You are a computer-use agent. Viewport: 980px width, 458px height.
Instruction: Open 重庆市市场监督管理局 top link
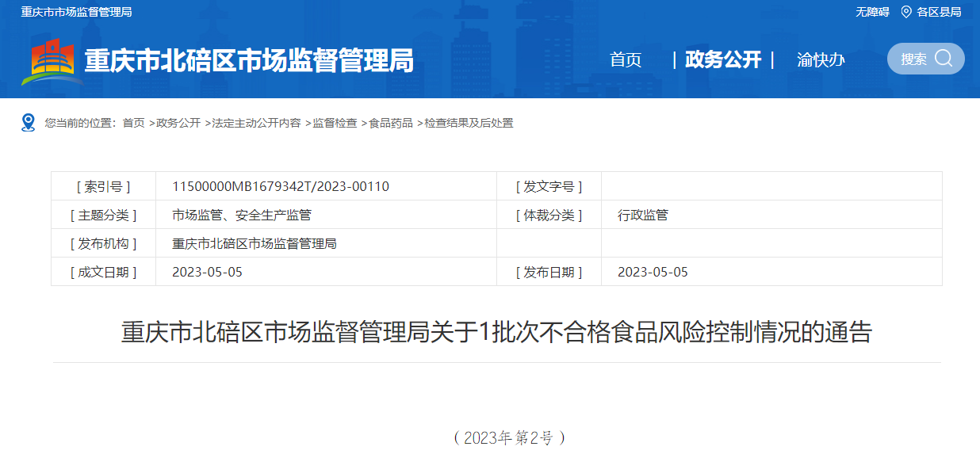click(76, 12)
